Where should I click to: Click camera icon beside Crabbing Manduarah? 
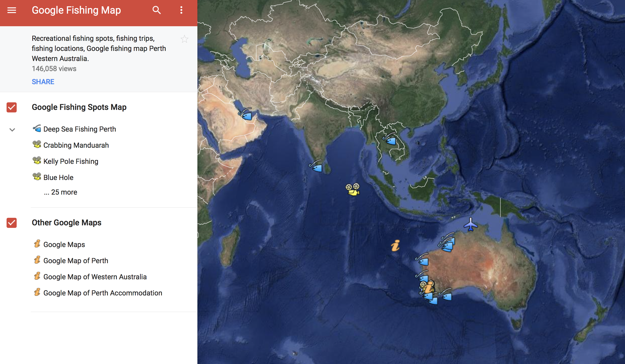(x=37, y=144)
